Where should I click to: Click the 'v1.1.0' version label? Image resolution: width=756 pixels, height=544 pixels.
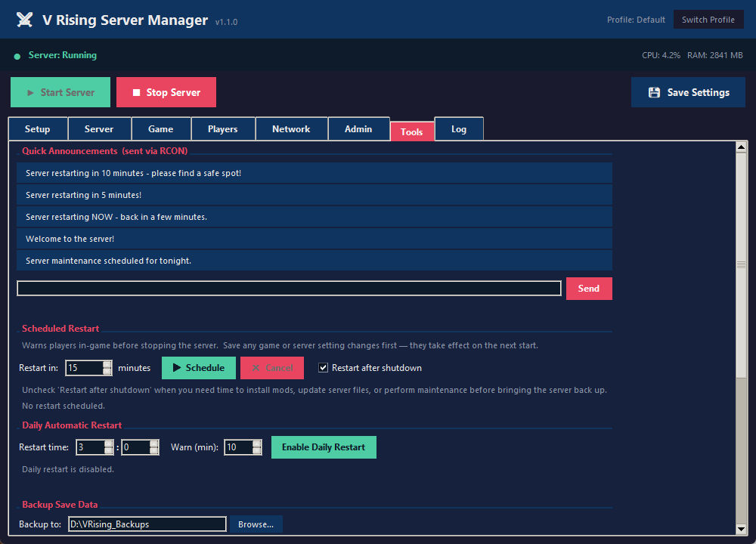226,22
